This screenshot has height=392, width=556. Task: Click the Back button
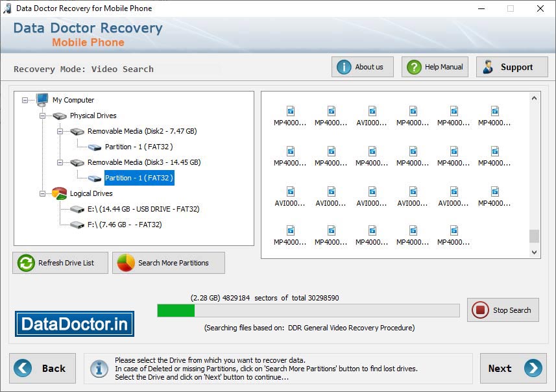(x=43, y=368)
